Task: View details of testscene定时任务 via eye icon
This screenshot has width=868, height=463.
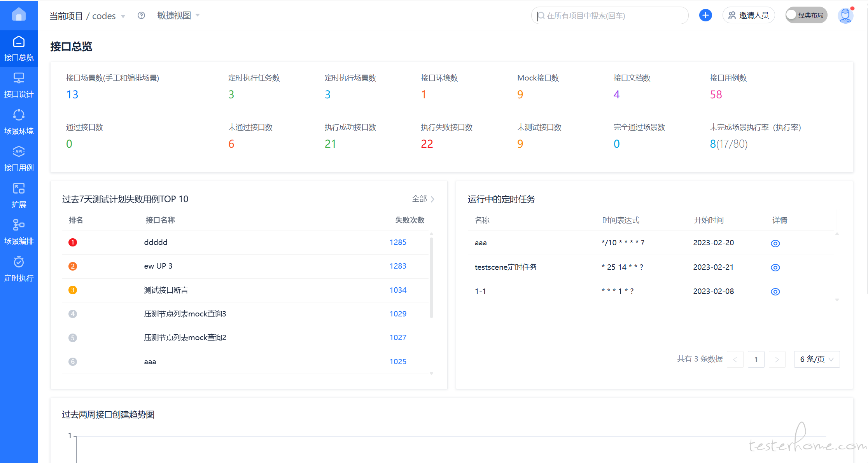Action: point(775,267)
